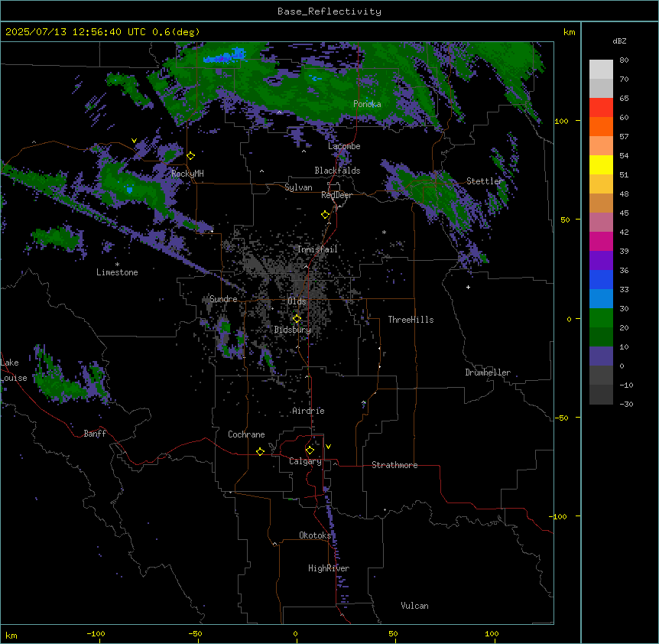Click the ThreeHills label

point(411,320)
